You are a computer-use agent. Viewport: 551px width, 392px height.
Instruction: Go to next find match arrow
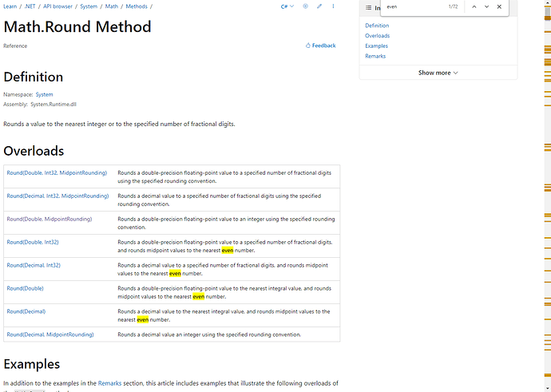point(486,6)
